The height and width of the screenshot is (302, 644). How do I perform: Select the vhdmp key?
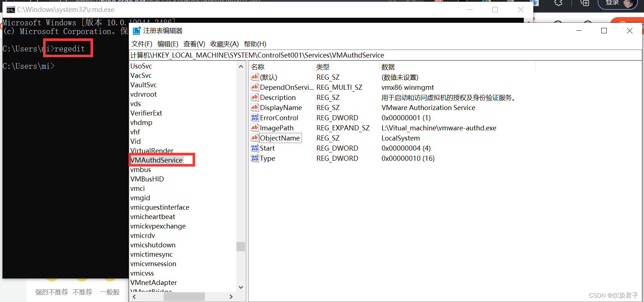(x=141, y=122)
